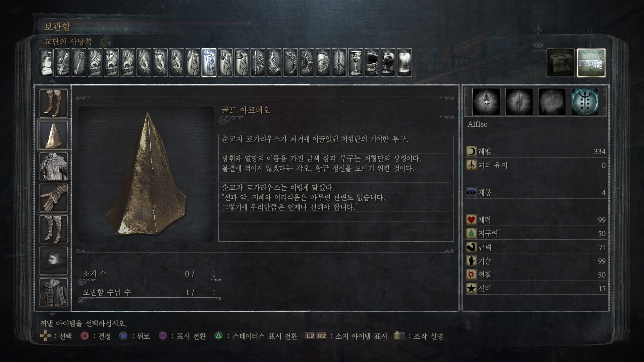Select the key items category tab
This screenshot has height=362, width=644.
[x=79, y=63]
